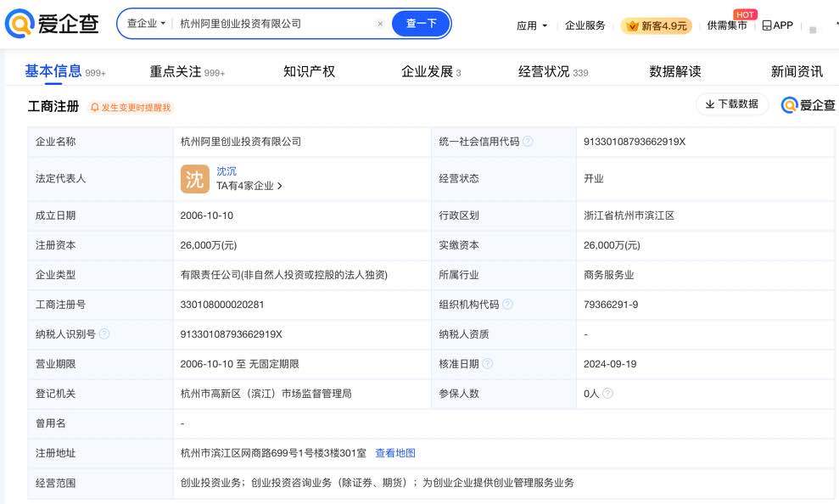The height and width of the screenshot is (504, 839).
Task: Open the 企业服务 link
Action: click(585, 25)
